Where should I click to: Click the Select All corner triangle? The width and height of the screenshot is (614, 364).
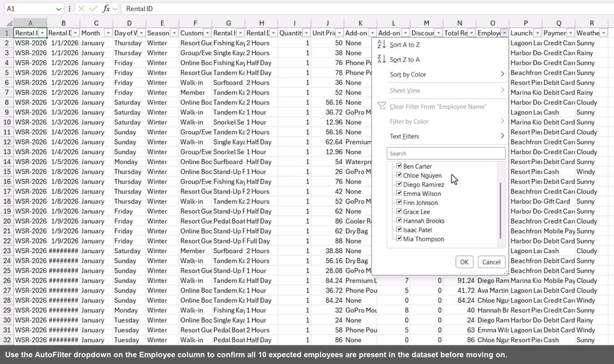tap(9, 23)
